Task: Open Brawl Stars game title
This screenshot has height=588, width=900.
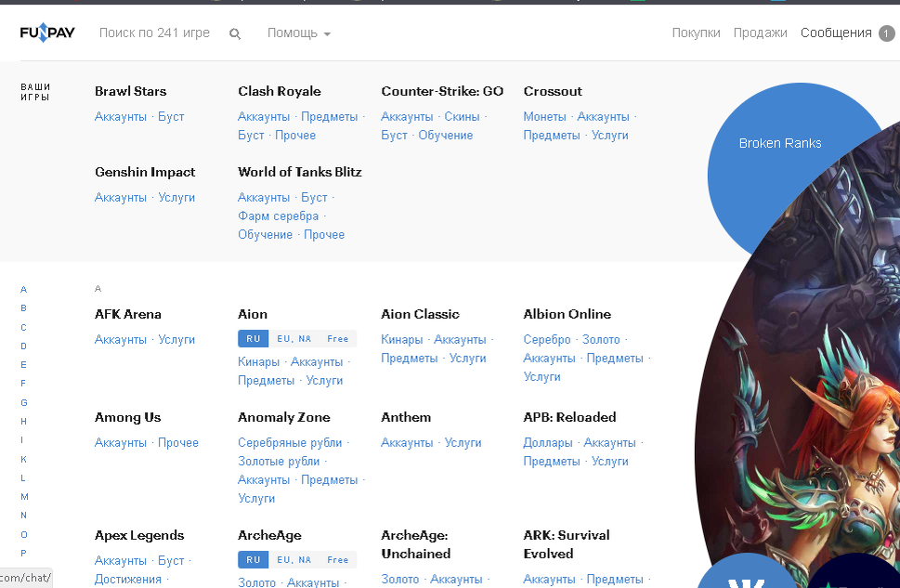Action: pos(131,91)
